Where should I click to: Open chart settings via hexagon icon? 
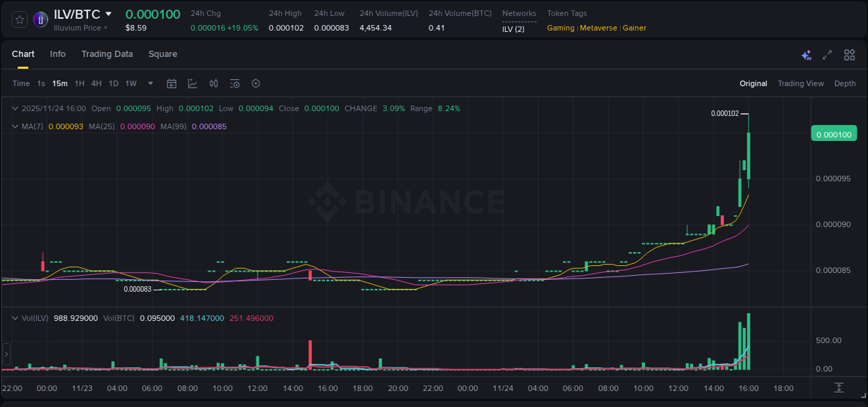(255, 83)
